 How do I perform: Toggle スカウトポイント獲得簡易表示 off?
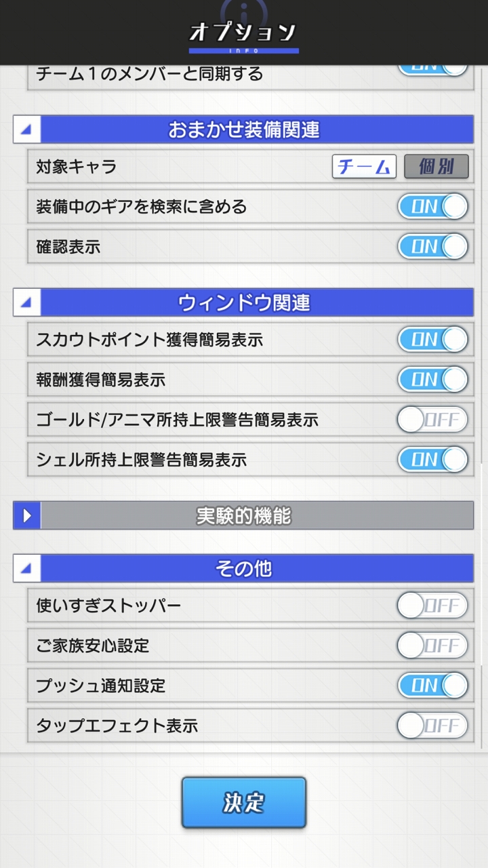[432, 339]
